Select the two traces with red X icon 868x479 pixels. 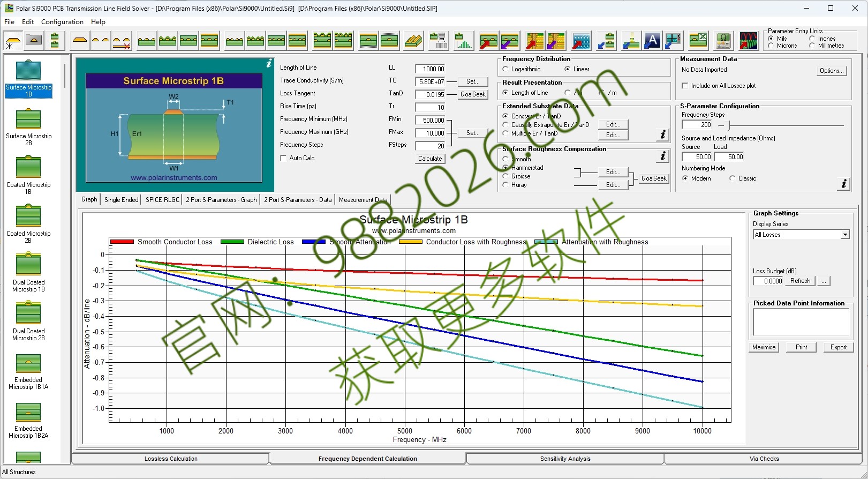click(122, 41)
